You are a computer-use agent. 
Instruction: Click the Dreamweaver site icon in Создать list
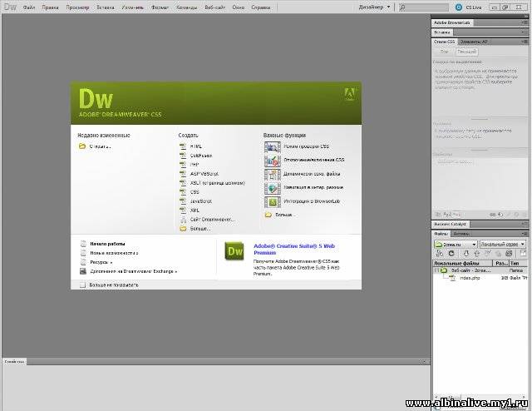point(183,220)
